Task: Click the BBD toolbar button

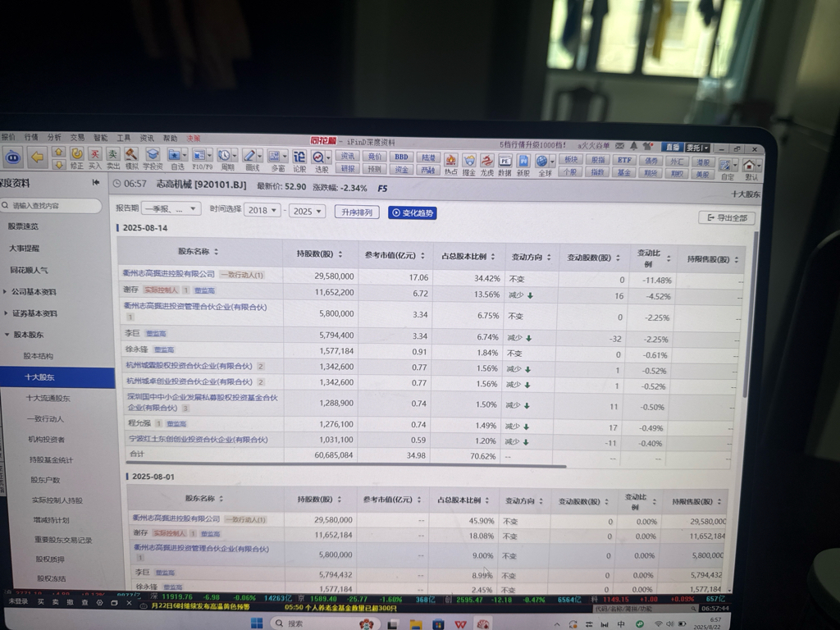Action: (401, 157)
